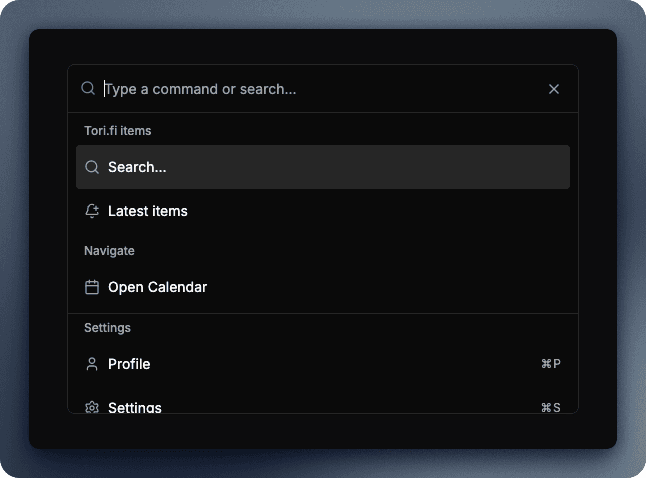
Task: Click the X button in the search bar
Action: tap(554, 89)
